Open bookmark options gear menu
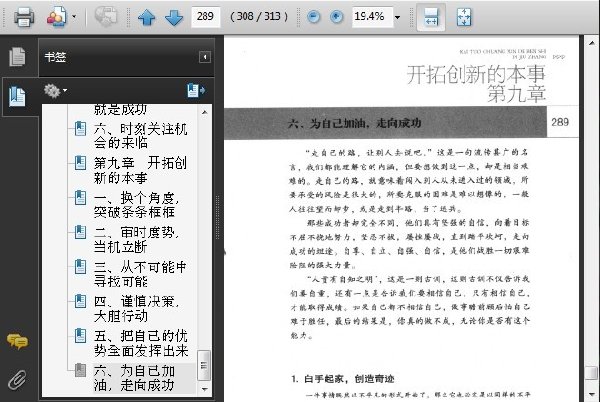Image resolution: width=600 pixels, height=402 pixels. 55,91
